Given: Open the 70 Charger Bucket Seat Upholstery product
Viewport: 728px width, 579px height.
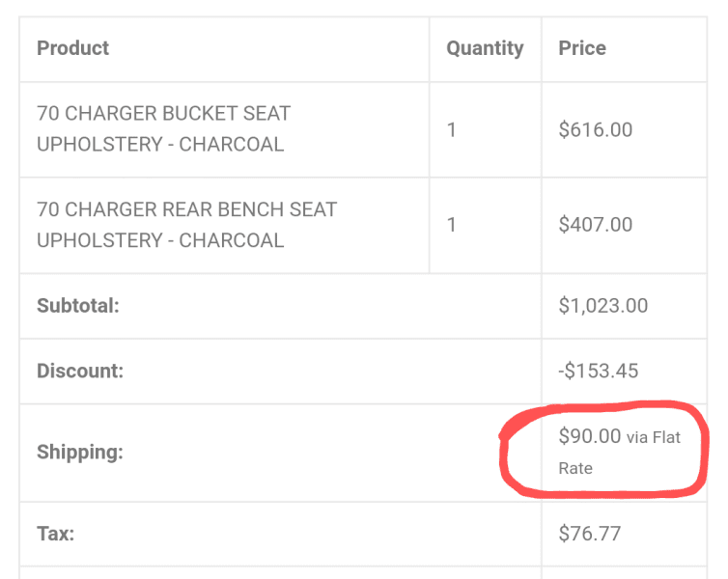Looking at the screenshot, I should click(163, 129).
